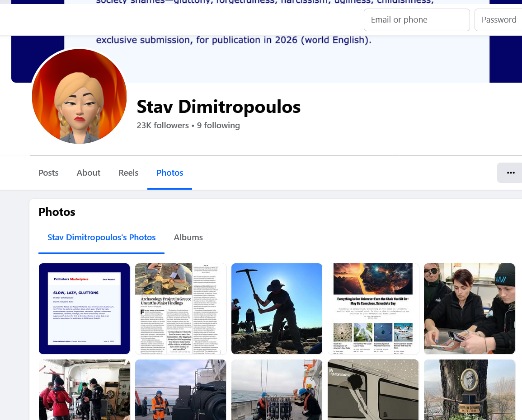Switch to the About tab
This screenshot has width=522, height=420.
89,173
